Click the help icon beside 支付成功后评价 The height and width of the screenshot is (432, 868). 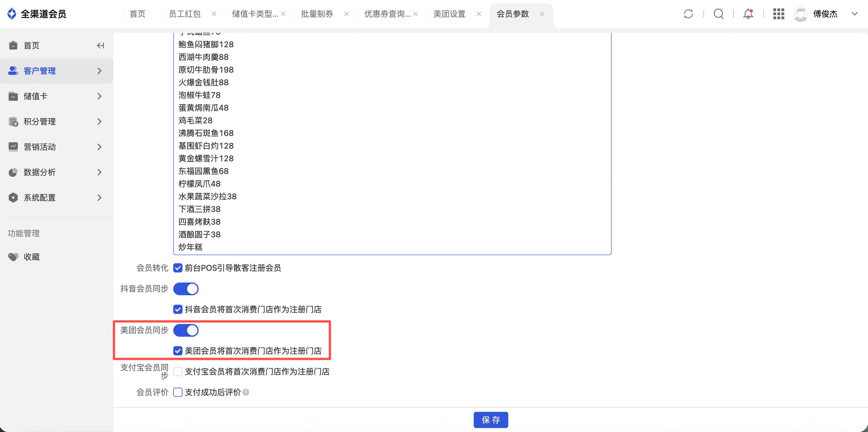click(x=246, y=392)
